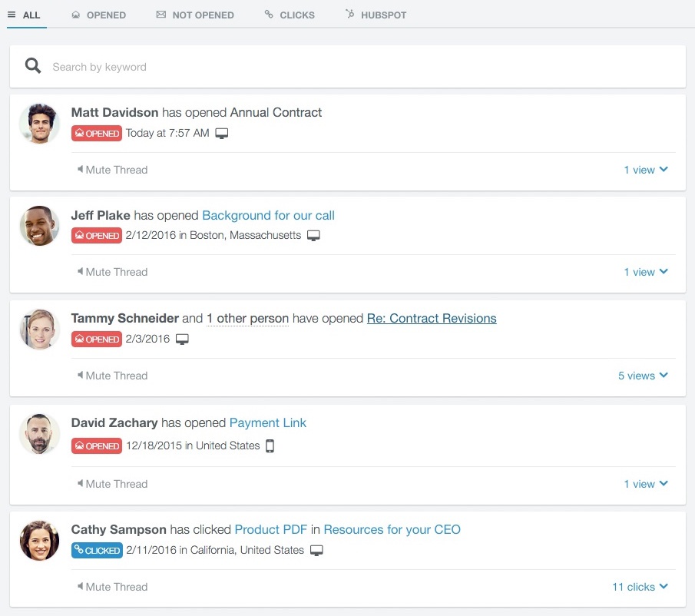
Task: Click desktop monitor icon next to 2/3/2016
Action: tap(182, 339)
